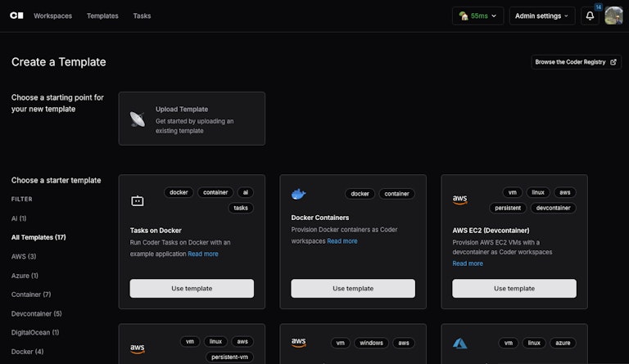The width and height of the screenshot is (629, 364).
Task: Filter templates by Devcontainer (5)
Action: pos(37,313)
